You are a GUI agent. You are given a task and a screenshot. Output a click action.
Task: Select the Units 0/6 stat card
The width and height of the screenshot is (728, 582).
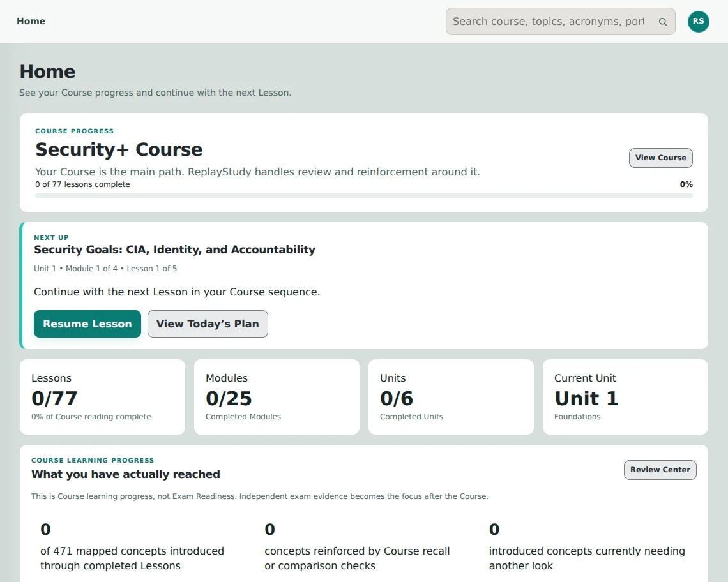pos(451,397)
